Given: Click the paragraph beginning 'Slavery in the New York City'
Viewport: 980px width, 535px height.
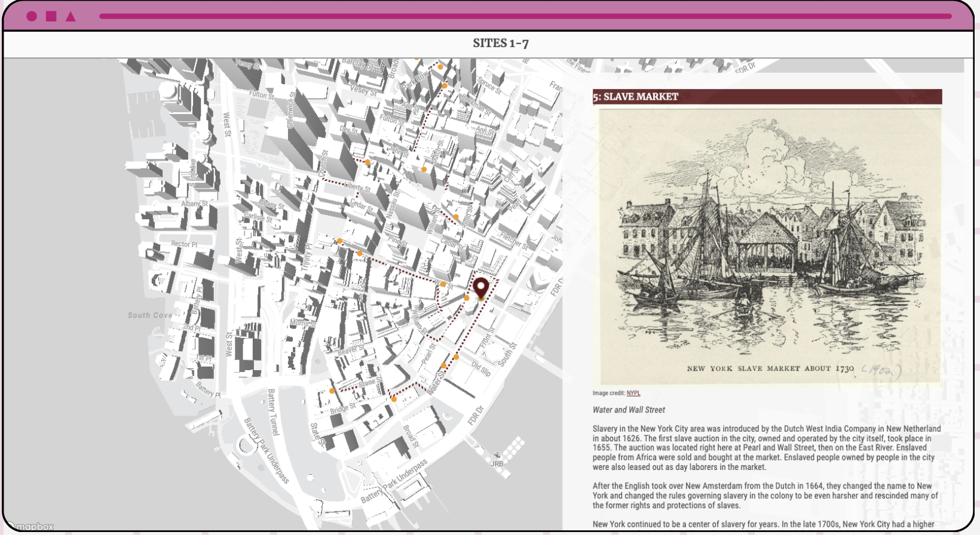Looking at the screenshot, I should click(x=767, y=448).
